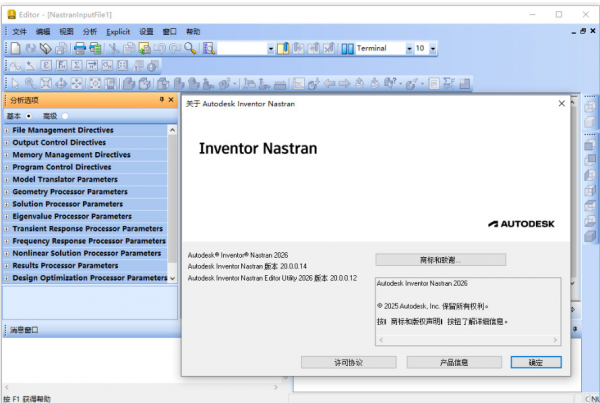Click the fit-to-window view icon
This screenshot has height=403, width=600.
point(46,83)
